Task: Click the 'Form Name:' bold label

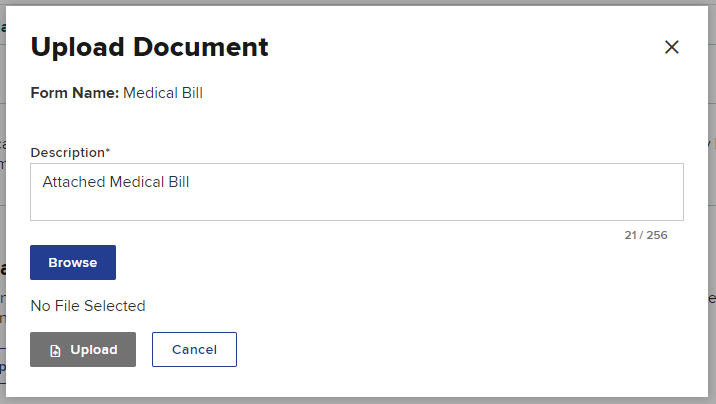Action: [x=75, y=94]
